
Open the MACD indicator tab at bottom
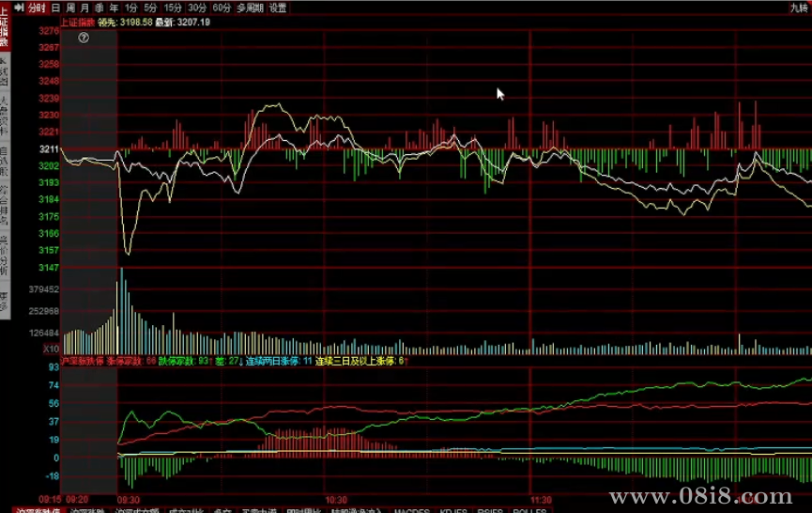point(411,512)
